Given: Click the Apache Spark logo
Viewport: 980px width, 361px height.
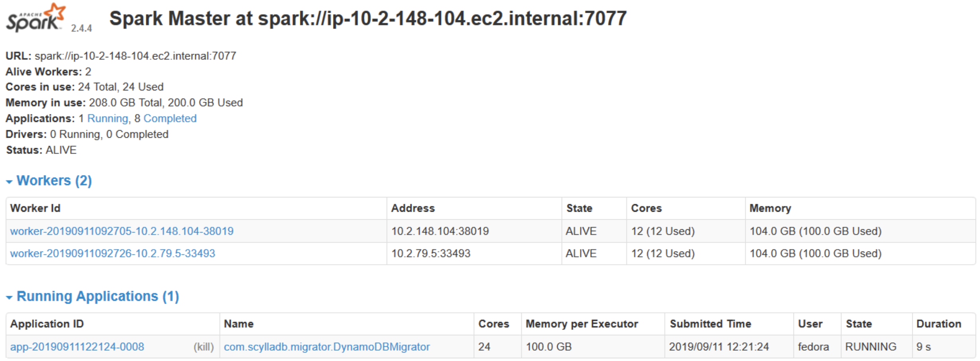Looking at the screenshot, I should pos(36,18).
